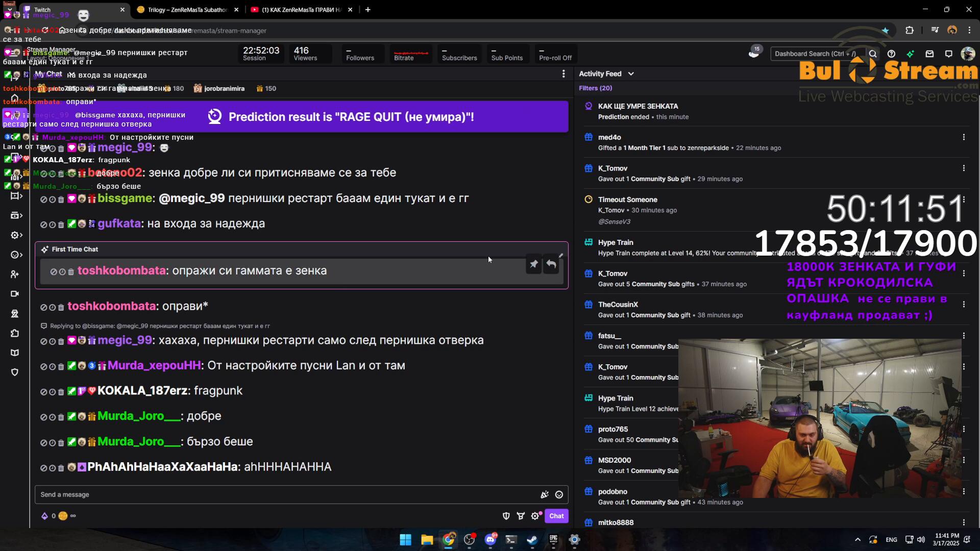Screen dimensions: 980x551
Task: Open the Twitch inbox notifications icon
Action: coord(929,54)
